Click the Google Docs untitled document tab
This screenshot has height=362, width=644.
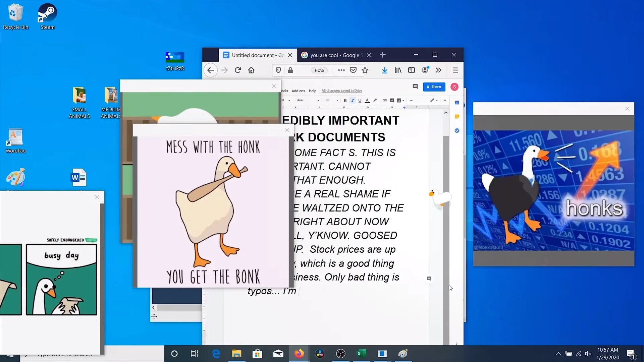[254, 54]
